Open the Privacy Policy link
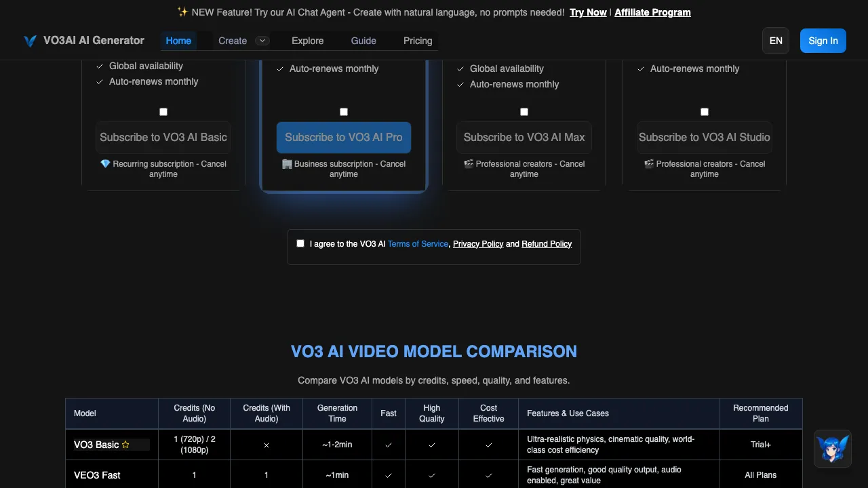This screenshot has height=488, width=868. pos(478,243)
